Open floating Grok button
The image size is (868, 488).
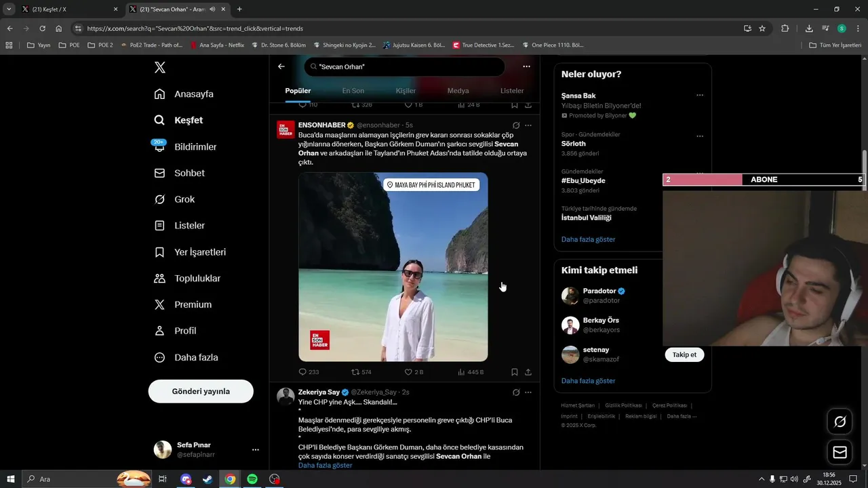click(x=840, y=422)
